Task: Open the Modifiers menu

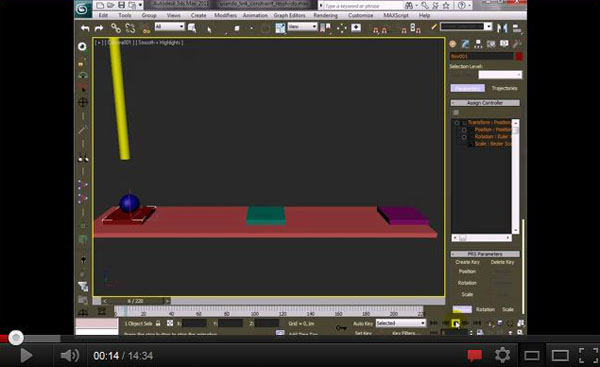Action: pyautogui.click(x=225, y=16)
